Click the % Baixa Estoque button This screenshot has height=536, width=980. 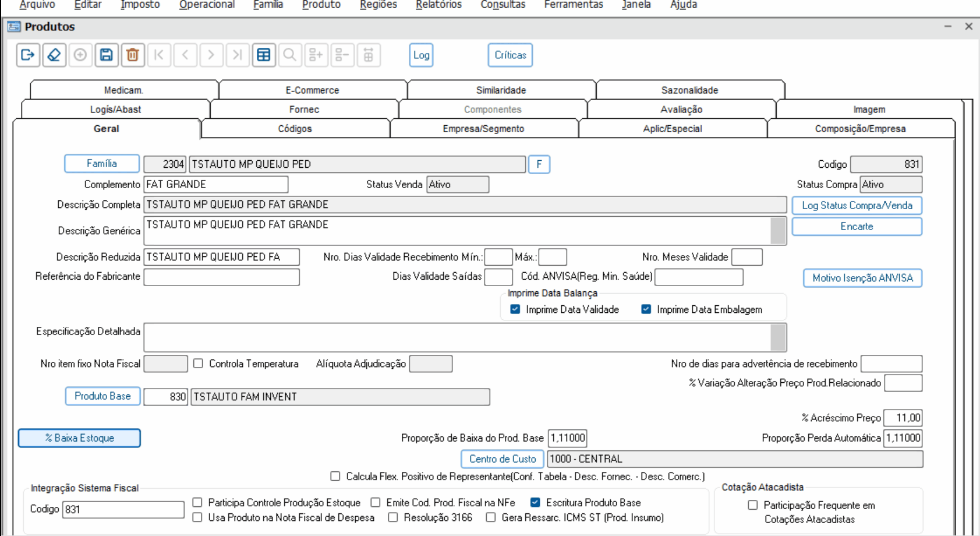79,438
